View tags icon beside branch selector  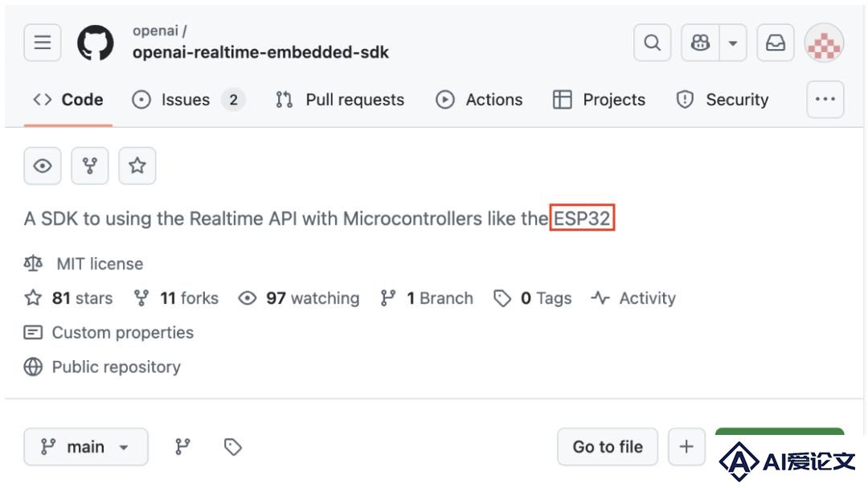pos(232,446)
